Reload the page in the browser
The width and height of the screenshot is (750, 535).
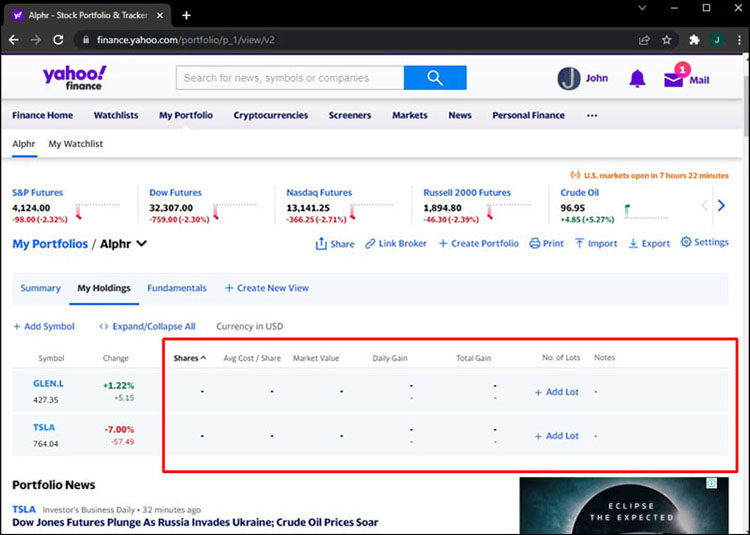(58, 40)
